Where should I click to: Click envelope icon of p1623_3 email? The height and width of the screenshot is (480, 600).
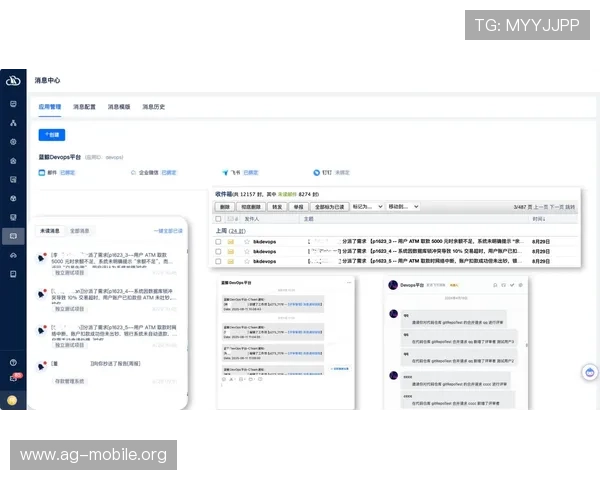231,242
